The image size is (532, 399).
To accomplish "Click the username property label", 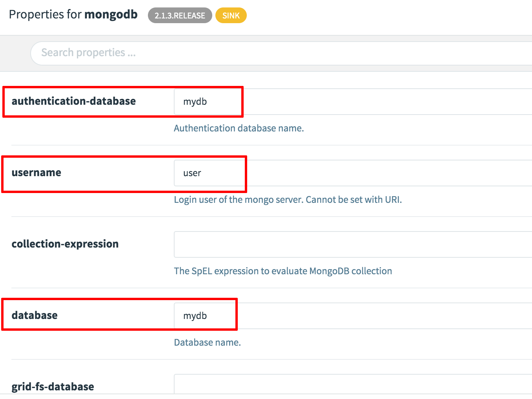I will coord(36,173).
